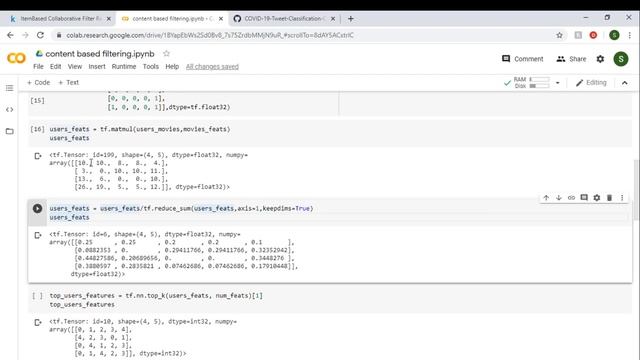
Task: Open the Files folder sidebar icon
Action: point(9,131)
